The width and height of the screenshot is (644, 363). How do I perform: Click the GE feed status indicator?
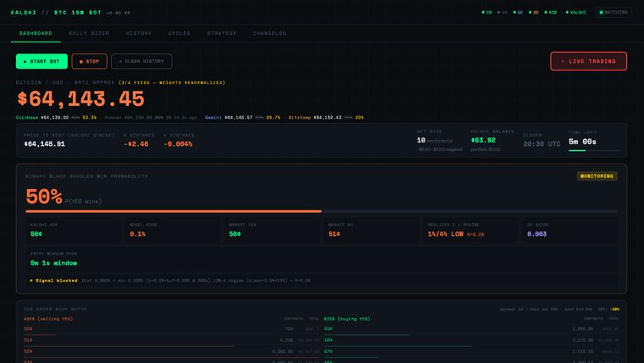(518, 13)
